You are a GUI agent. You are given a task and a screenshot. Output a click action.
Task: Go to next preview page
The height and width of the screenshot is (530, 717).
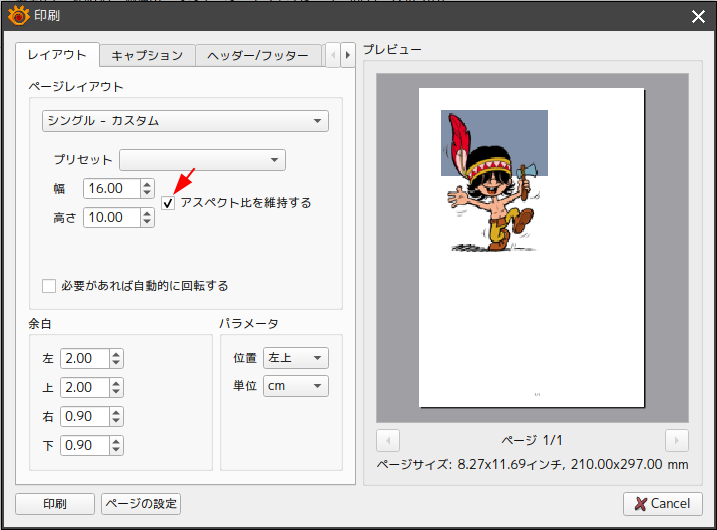pos(676,440)
